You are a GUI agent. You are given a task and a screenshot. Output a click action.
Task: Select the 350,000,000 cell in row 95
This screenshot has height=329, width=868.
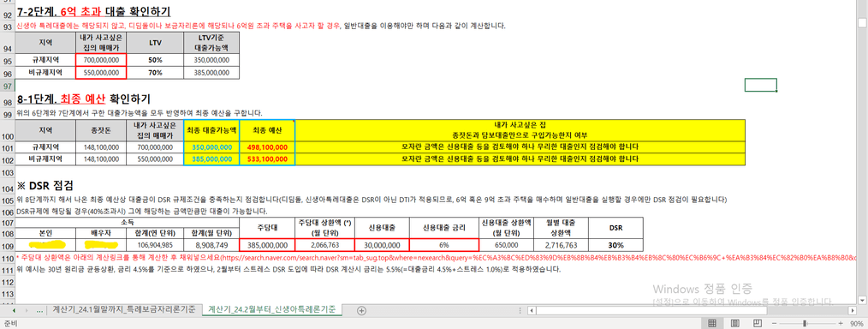211,59
